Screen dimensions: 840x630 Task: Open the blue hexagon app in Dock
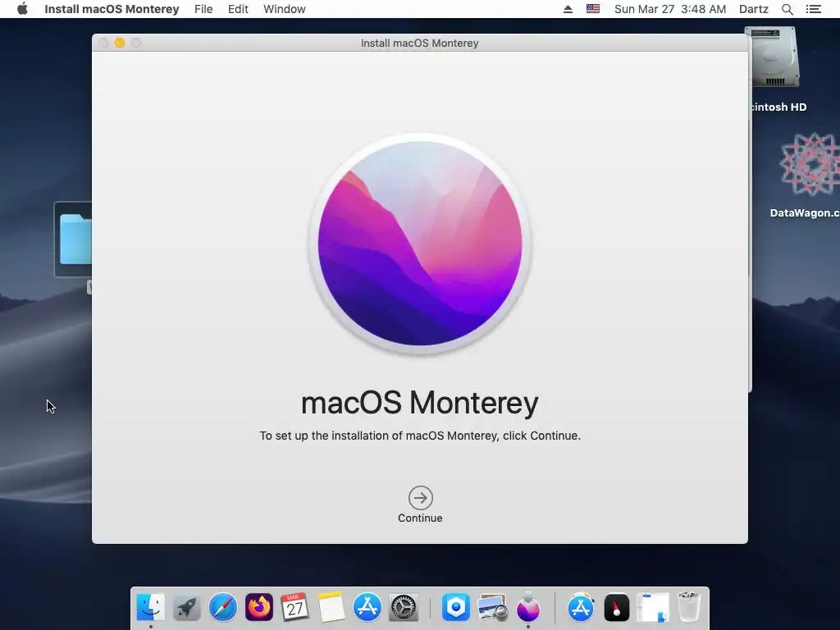click(456, 608)
